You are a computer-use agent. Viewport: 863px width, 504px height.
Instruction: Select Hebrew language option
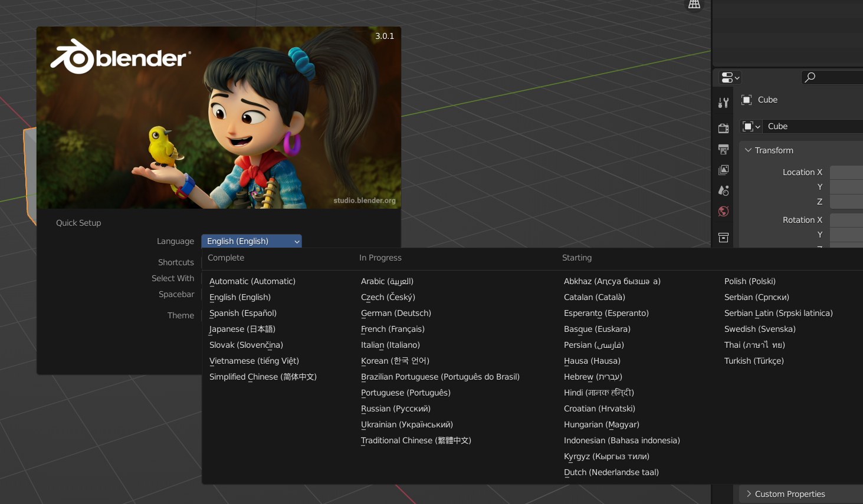pyautogui.click(x=593, y=377)
